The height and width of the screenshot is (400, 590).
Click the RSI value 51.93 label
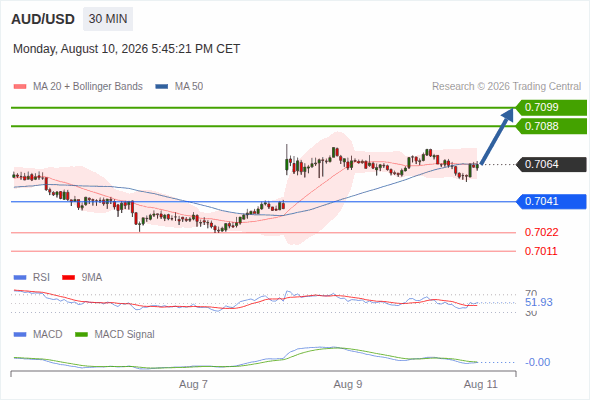coord(539,303)
